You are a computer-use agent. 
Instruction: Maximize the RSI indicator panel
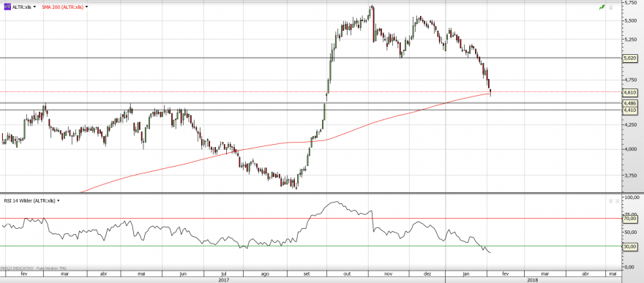(x=611, y=200)
